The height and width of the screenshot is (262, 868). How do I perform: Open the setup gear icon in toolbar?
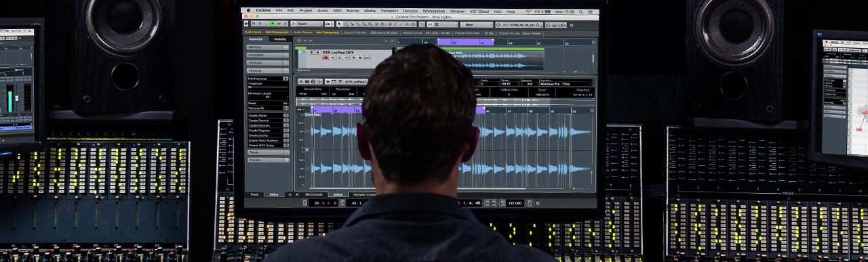(572, 24)
